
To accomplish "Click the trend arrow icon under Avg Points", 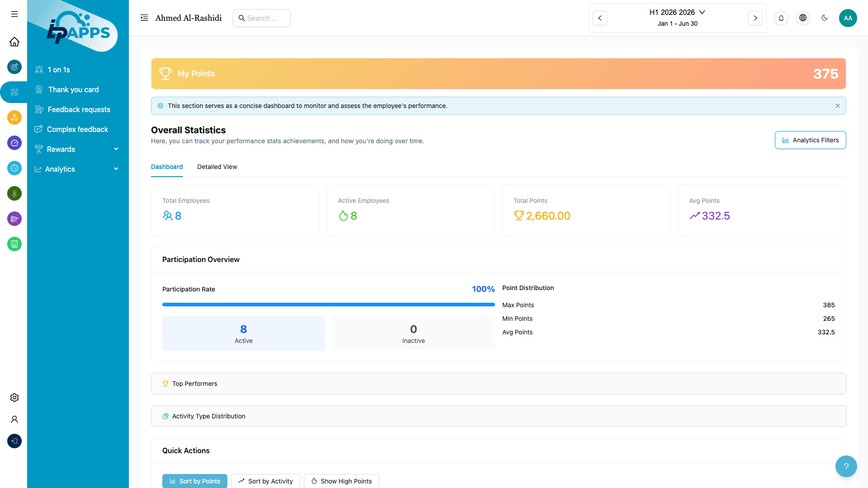I will [x=695, y=216].
